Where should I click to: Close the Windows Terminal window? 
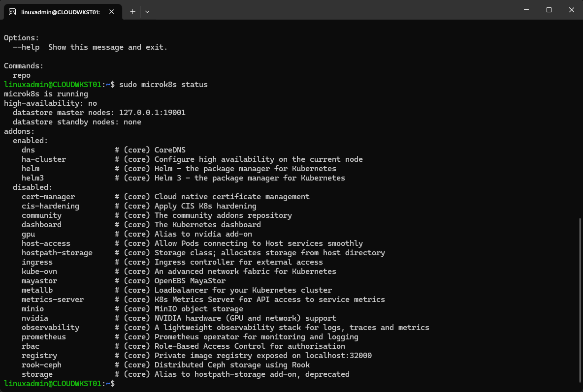click(571, 10)
